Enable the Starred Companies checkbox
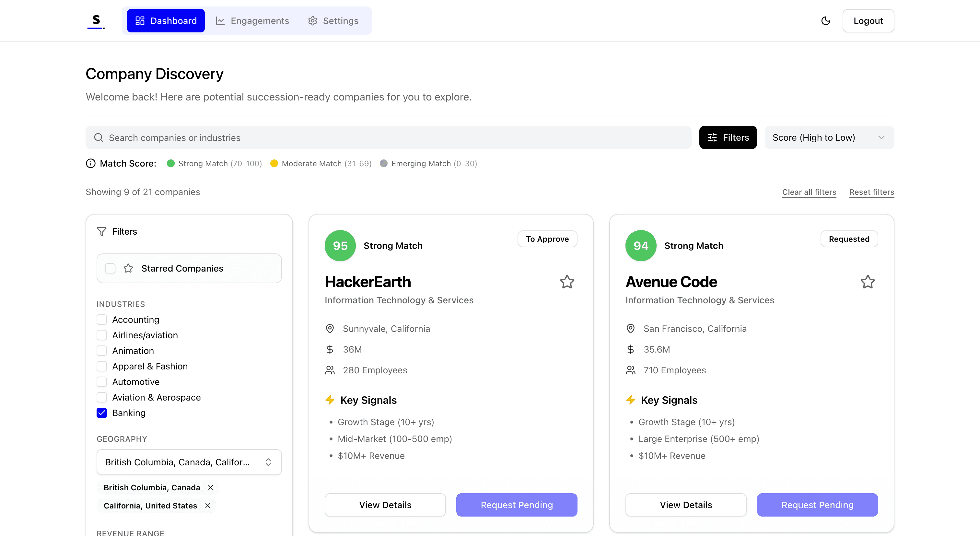 pyautogui.click(x=110, y=269)
